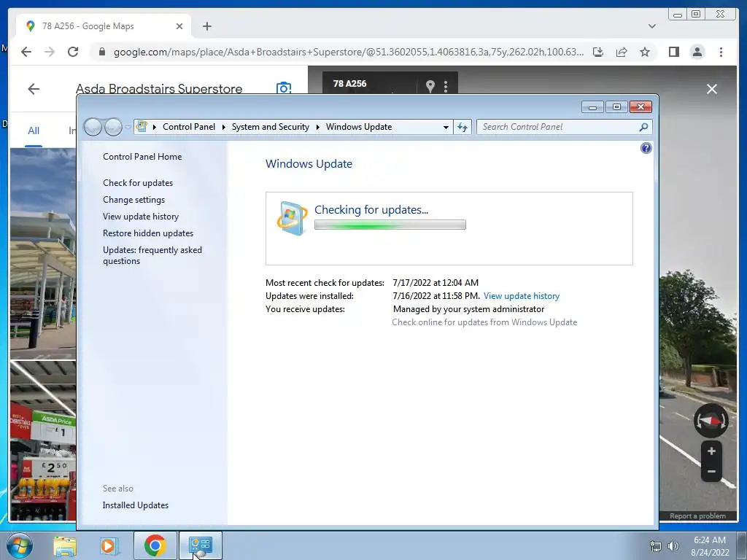The width and height of the screenshot is (747, 560).
Task: Open Updates: frequently asked questions
Action: [152, 255]
